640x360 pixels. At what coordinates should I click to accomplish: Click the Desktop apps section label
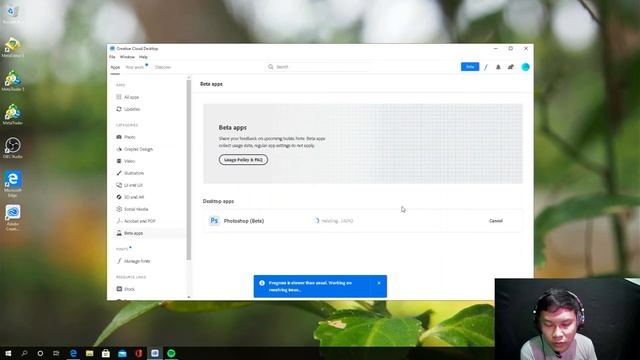point(218,201)
